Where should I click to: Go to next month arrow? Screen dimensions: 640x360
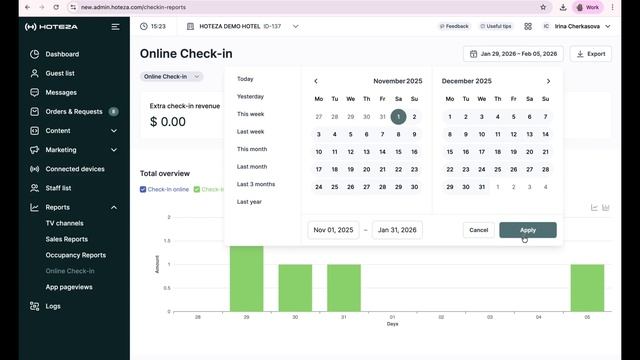pos(549,81)
